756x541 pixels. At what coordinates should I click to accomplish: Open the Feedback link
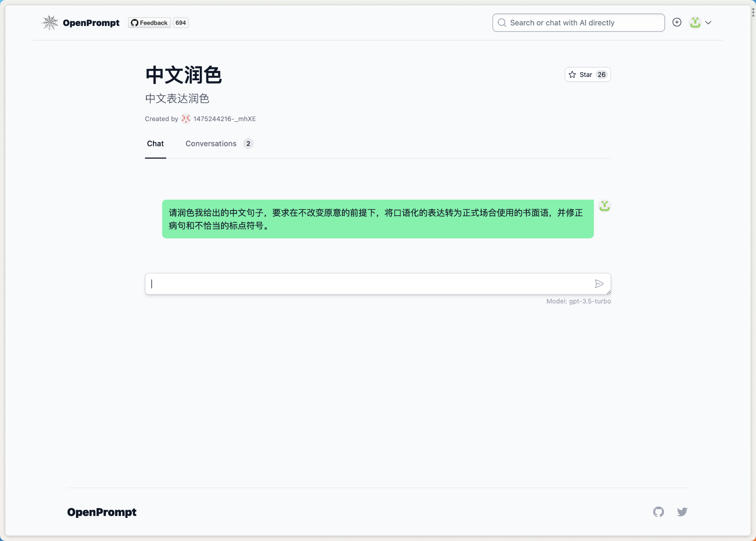point(149,22)
